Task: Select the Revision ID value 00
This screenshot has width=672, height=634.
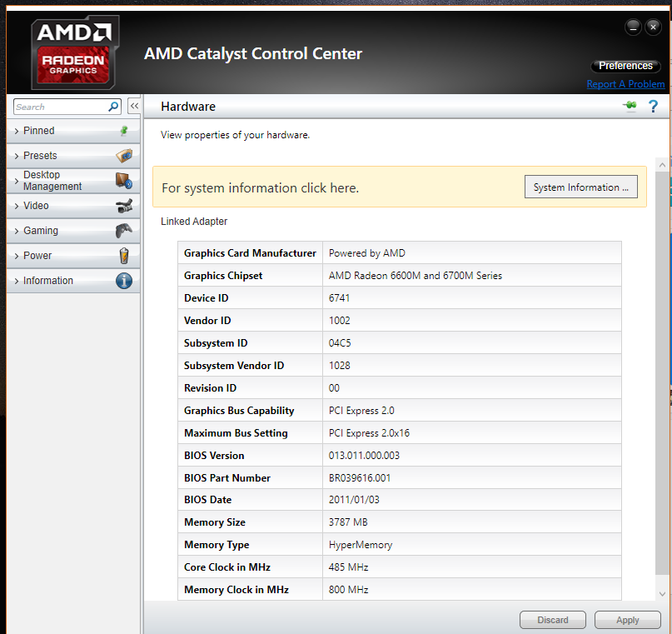Action: 334,388
